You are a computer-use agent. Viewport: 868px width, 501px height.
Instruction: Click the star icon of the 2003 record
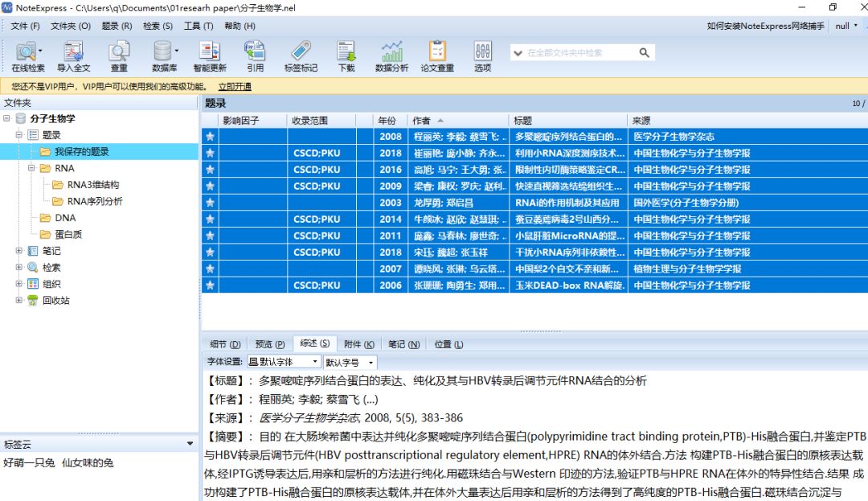click(x=211, y=203)
